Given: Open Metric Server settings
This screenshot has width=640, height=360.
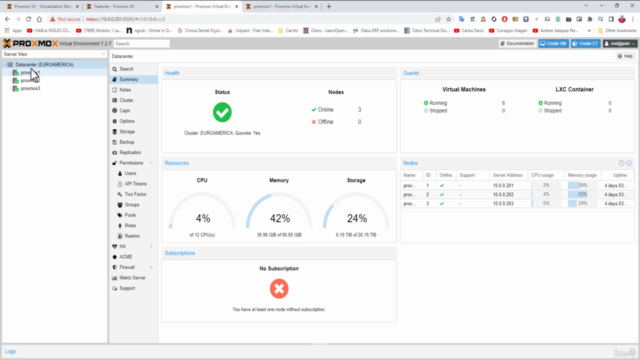Looking at the screenshot, I should coord(133,278).
